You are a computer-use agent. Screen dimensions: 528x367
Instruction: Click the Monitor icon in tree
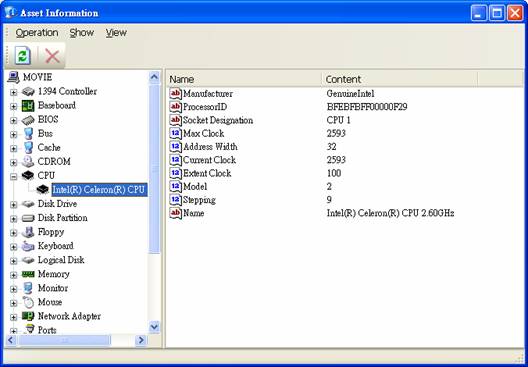tap(28, 288)
